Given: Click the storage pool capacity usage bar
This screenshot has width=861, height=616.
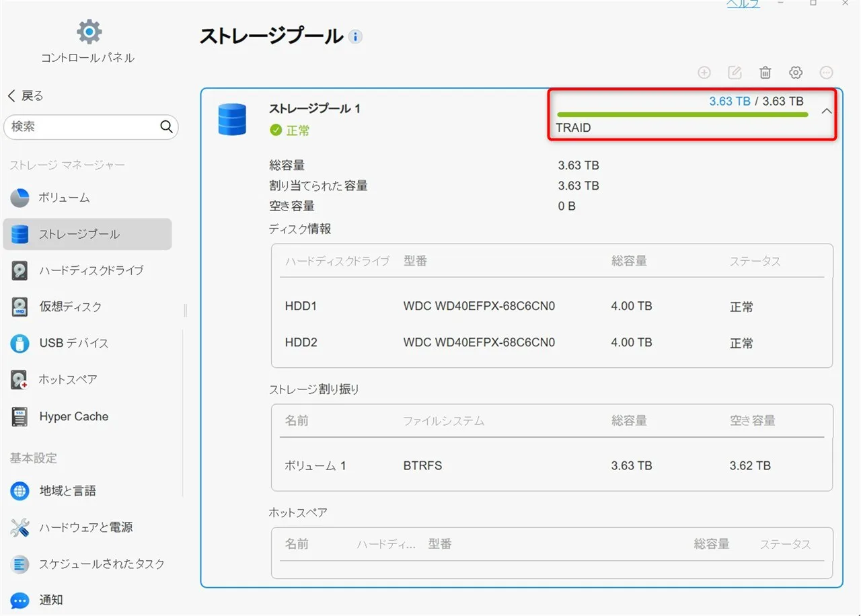Looking at the screenshot, I should click(x=682, y=115).
